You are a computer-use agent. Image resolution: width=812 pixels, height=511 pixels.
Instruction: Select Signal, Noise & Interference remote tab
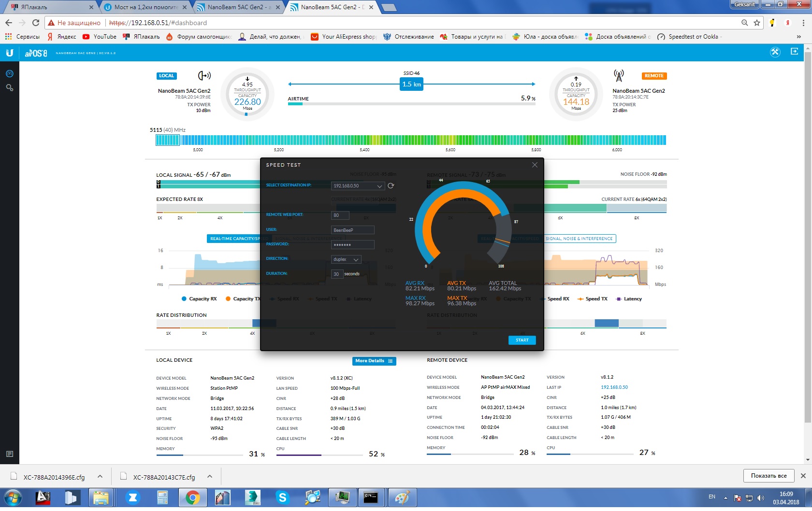tap(579, 239)
